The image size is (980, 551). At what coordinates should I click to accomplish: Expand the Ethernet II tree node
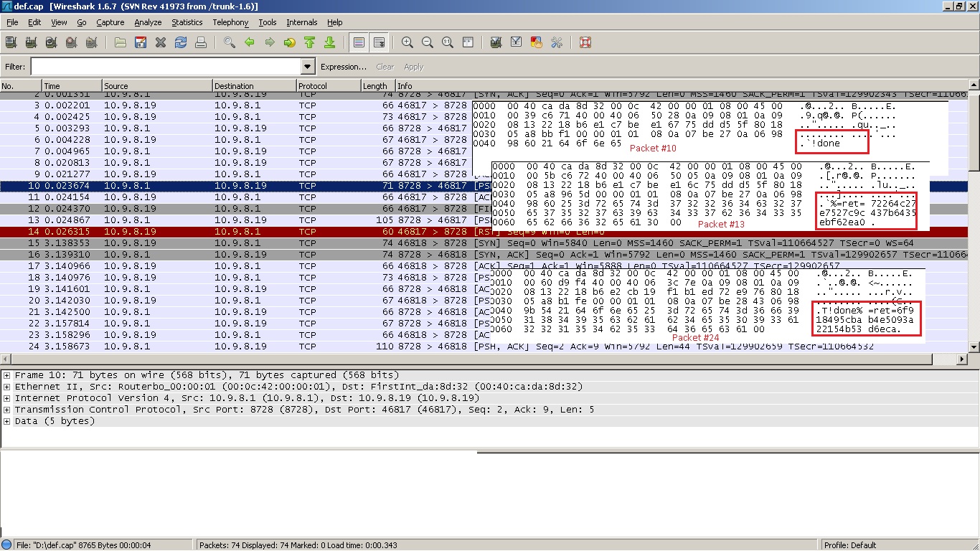tap(7, 387)
